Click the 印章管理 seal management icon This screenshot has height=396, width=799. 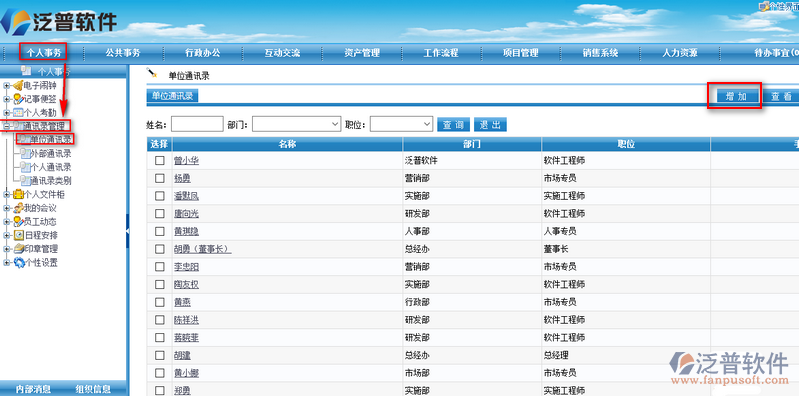[18, 249]
